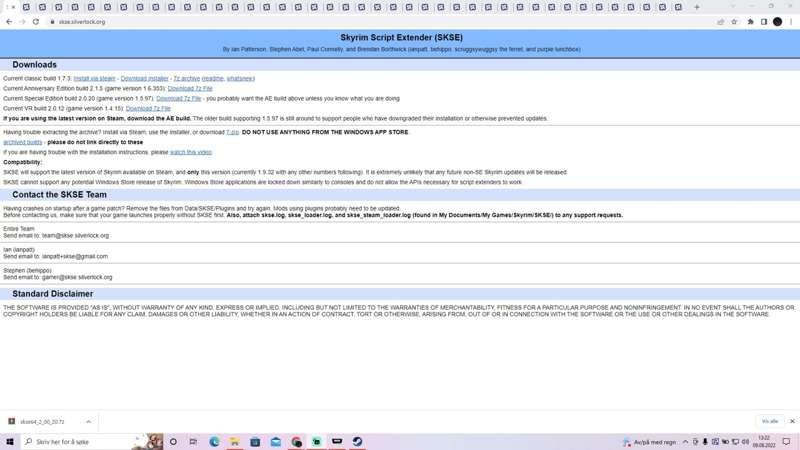Open Microsoft Edge from the taskbar
Image resolution: width=800 pixels, height=450 pixels.
pos(214,441)
